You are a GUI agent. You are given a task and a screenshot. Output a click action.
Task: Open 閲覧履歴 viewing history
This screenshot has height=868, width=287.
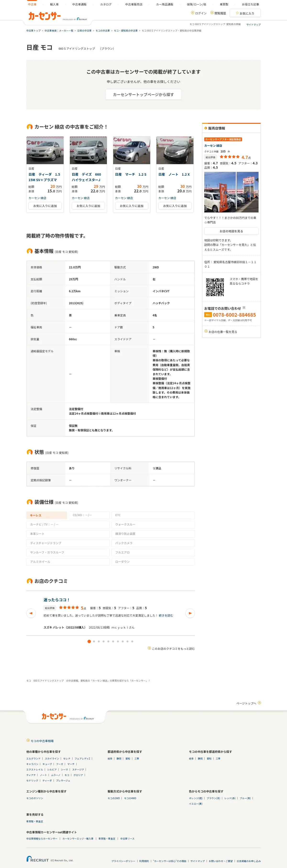tap(218, 13)
